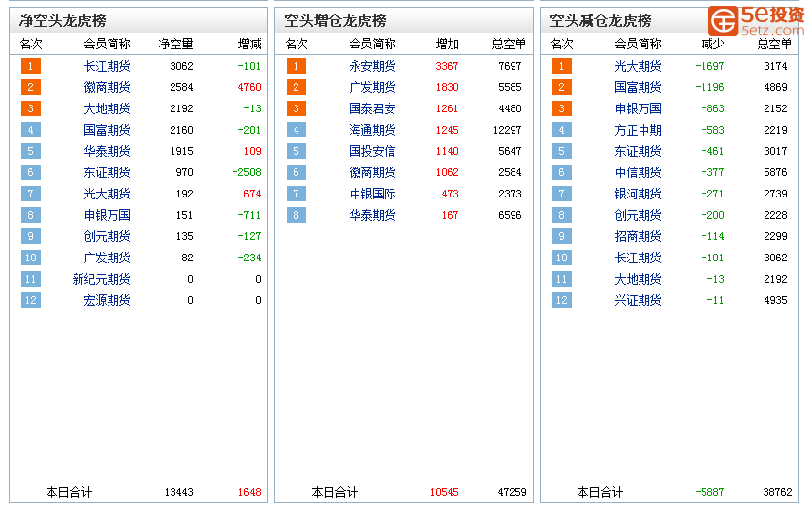This screenshot has width=812, height=516.
Task: Click rank 11 badge beside 新纪元期货
Action: (x=31, y=279)
